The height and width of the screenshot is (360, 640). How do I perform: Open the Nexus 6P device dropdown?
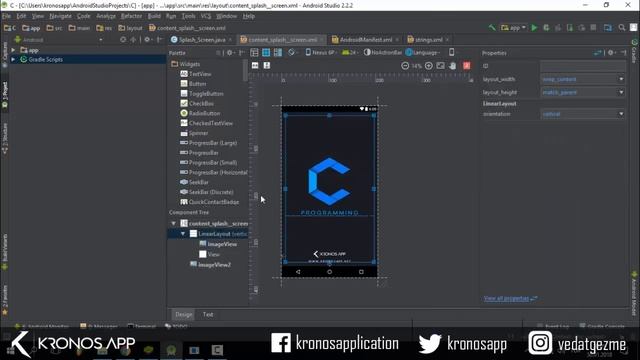click(x=320, y=52)
